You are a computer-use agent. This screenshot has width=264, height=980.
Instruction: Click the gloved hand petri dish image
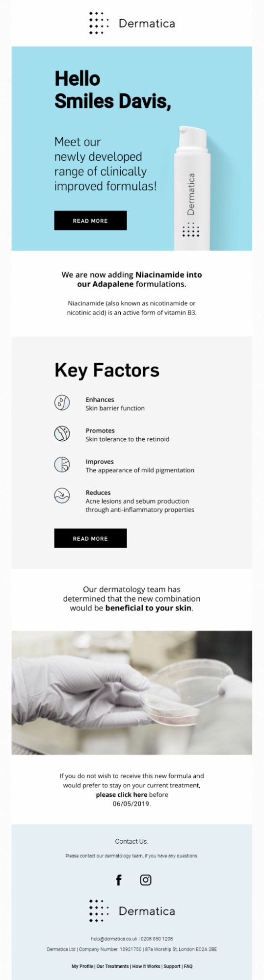(132, 693)
